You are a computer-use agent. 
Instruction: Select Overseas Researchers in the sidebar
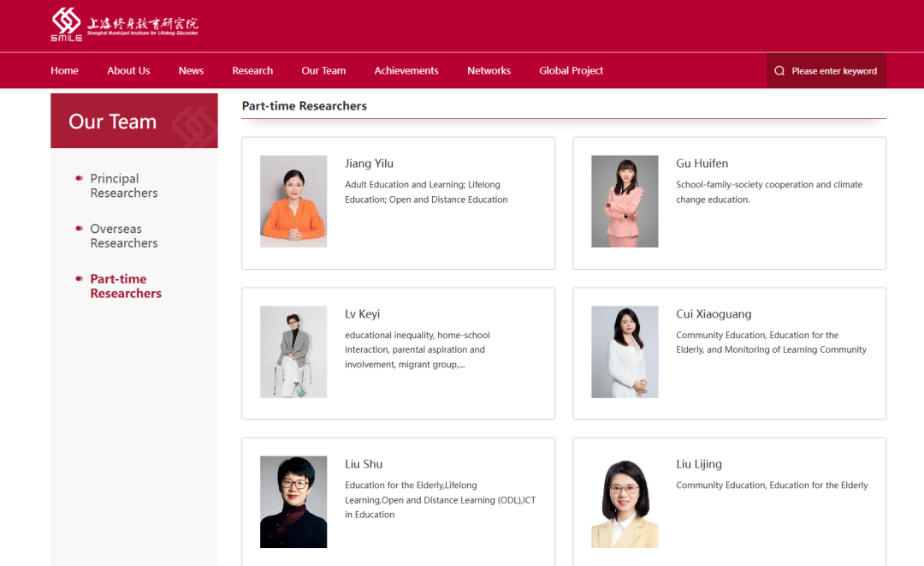[x=124, y=236]
